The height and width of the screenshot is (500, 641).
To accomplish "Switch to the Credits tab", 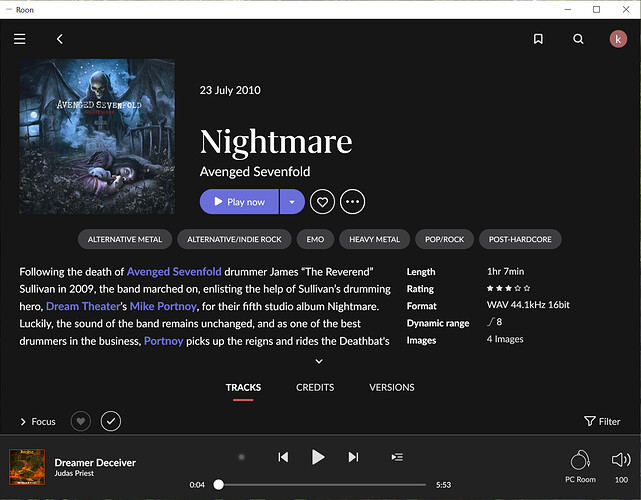I will [315, 387].
